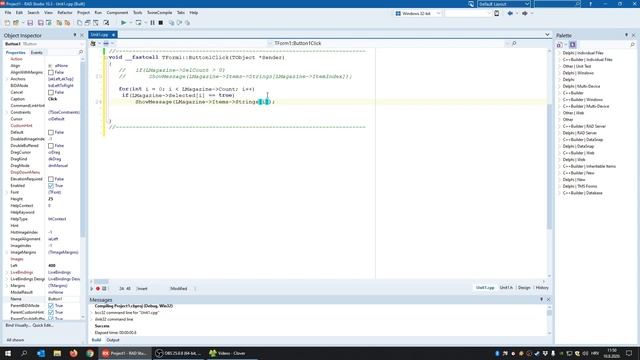The image size is (640, 360).
Task: Uncheck the ParentCustomHint checkbox
Action: coord(51,312)
